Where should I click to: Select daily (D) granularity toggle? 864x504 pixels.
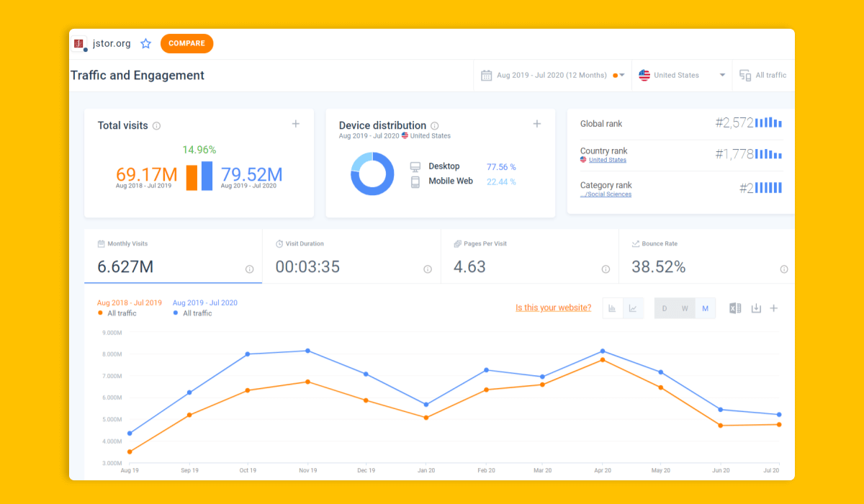[665, 308]
